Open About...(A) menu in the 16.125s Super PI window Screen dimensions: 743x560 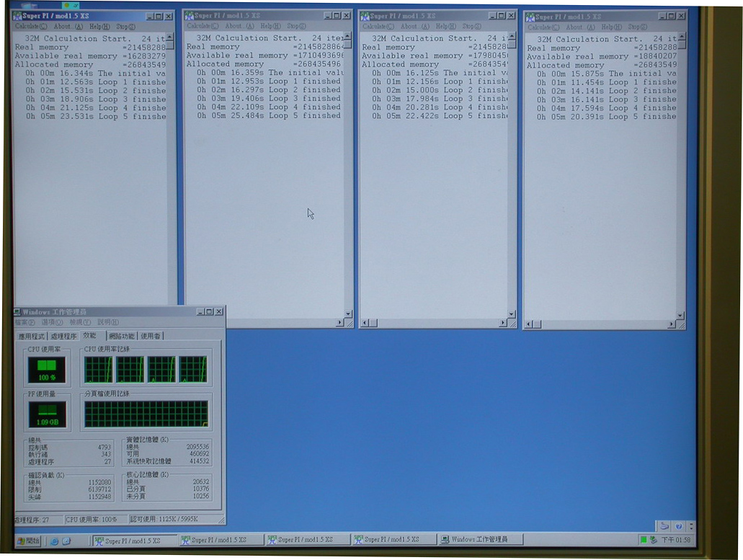(x=415, y=27)
